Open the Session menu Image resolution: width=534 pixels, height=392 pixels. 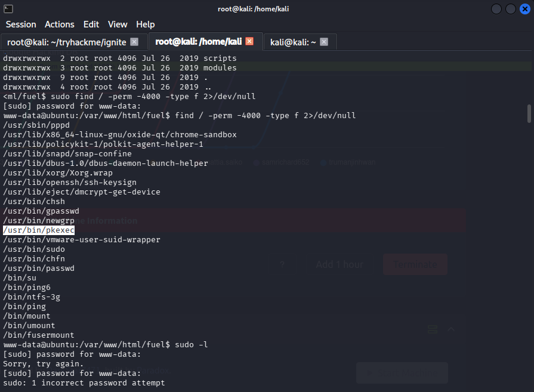[x=21, y=24]
